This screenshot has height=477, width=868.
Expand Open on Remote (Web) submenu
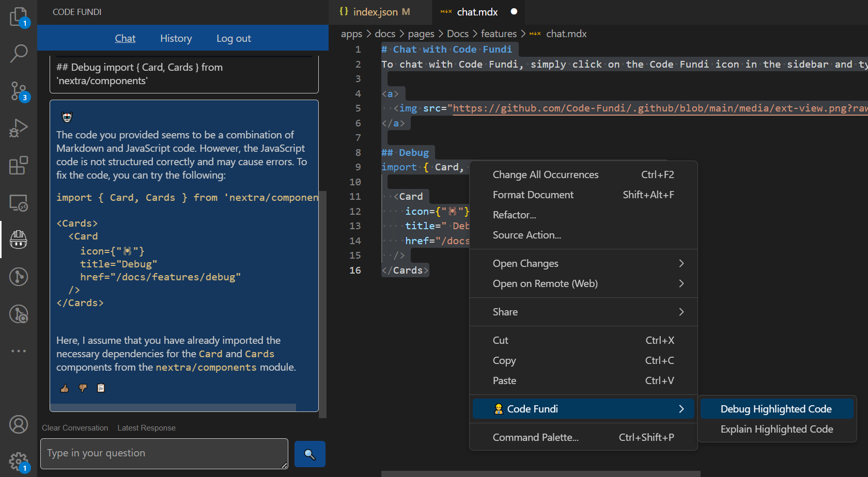(x=583, y=283)
